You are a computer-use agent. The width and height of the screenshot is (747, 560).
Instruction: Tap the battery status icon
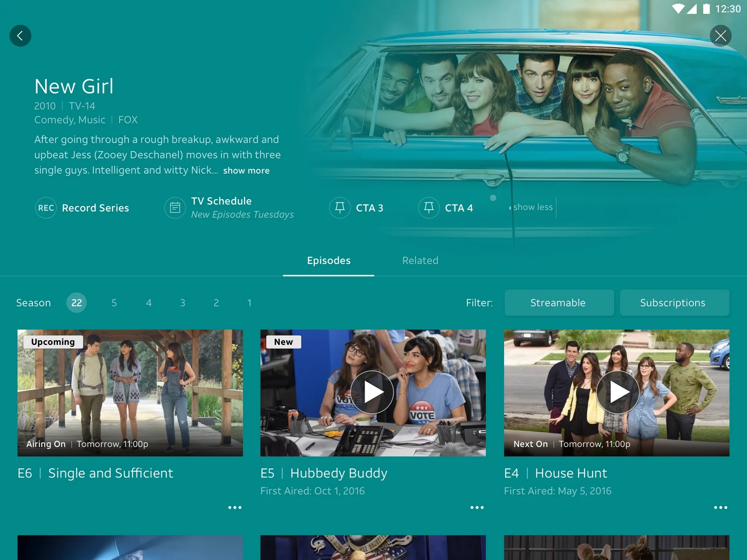[706, 8]
